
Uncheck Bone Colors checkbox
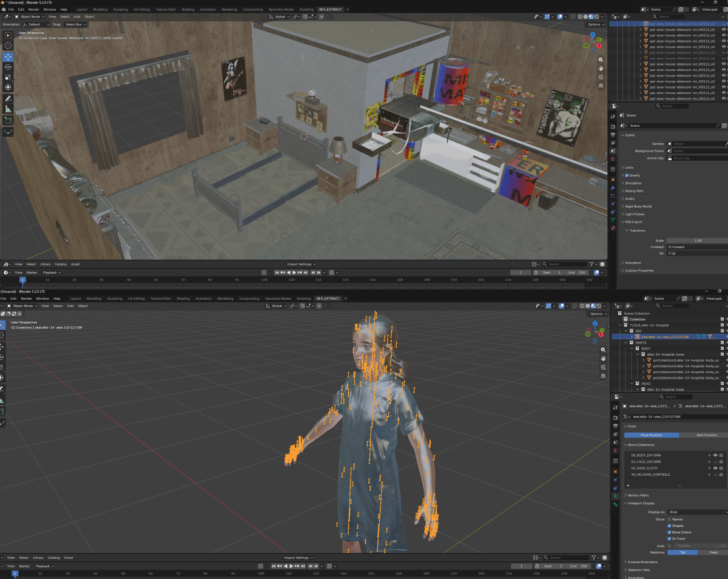669,532
